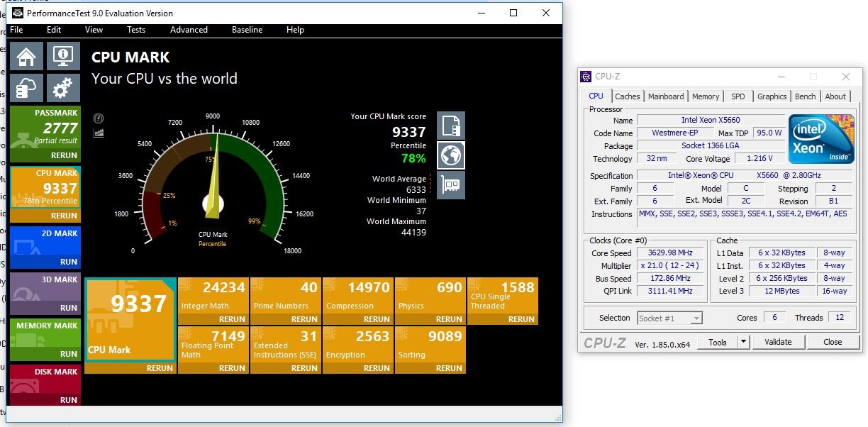Select the CPU tab in CPU-Z

(596, 96)
